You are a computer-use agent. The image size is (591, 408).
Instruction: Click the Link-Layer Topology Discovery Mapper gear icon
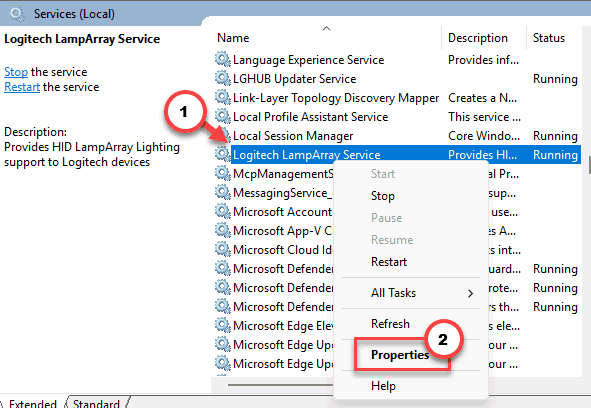(x=222, y=97)
